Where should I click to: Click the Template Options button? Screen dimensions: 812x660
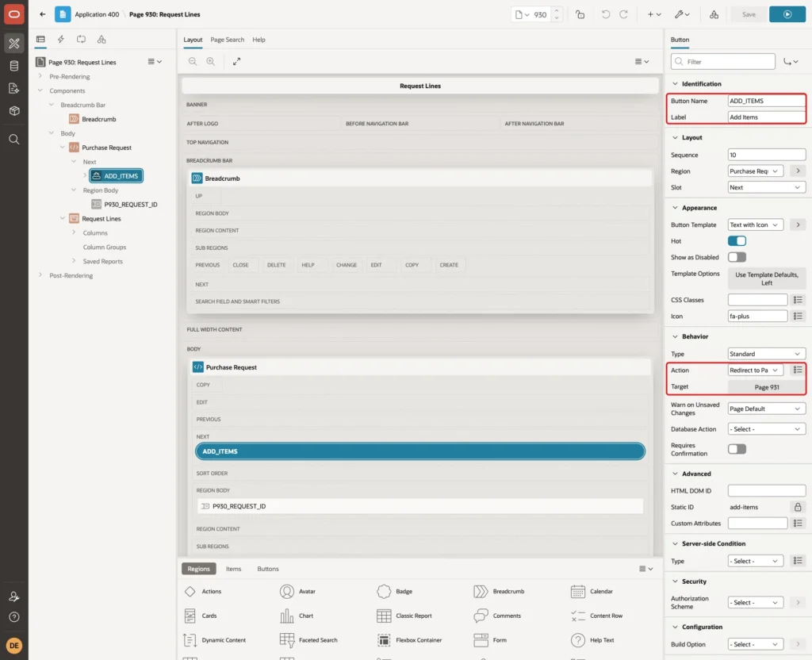767,278
